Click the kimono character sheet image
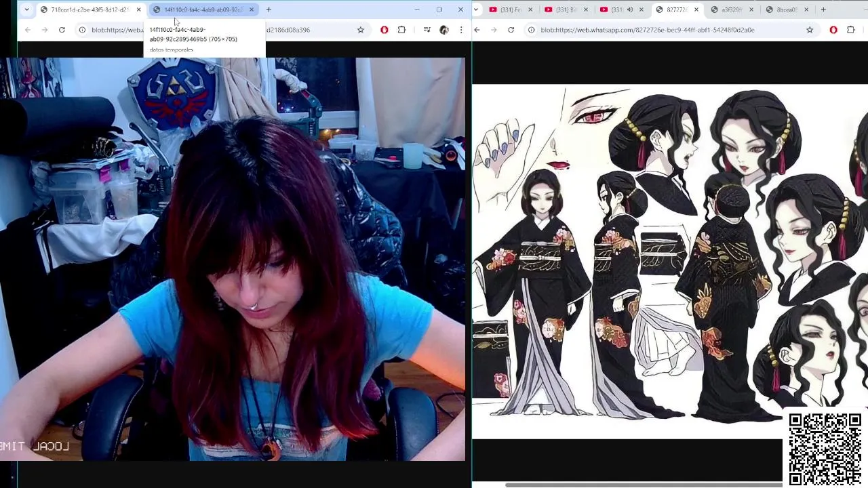The image size is (868, 488). [x=670, y=262]
